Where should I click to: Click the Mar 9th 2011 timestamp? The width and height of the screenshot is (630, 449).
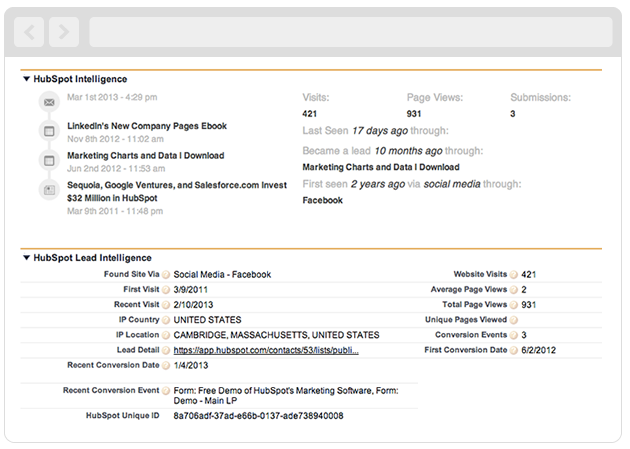pos(115,211)
